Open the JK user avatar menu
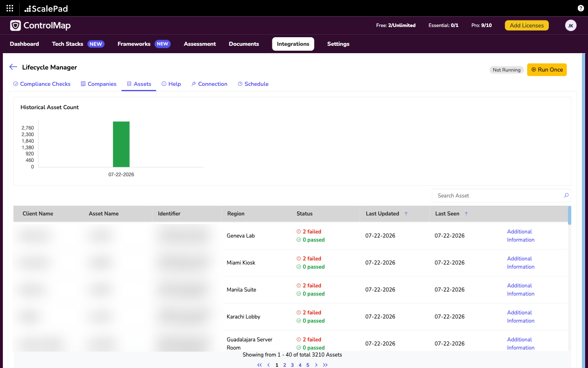Image resolution: width=588 pixels, height=368 pixels. point(570,25)
